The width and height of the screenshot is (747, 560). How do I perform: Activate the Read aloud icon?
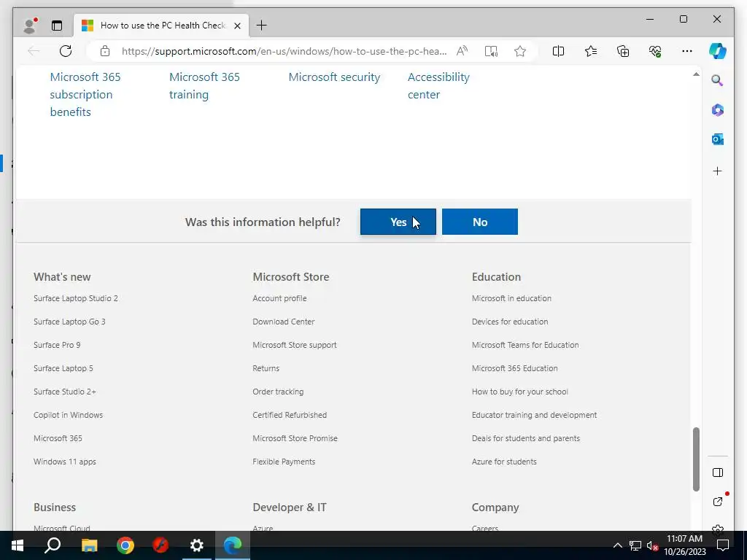pos(462,51)
